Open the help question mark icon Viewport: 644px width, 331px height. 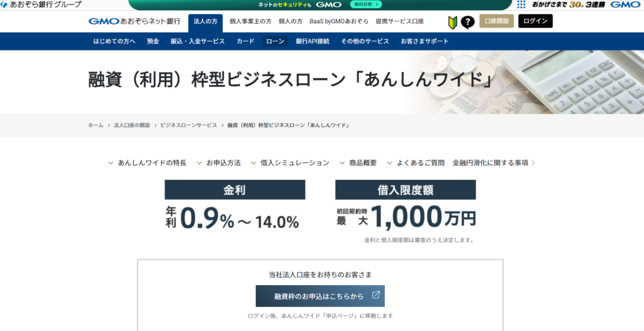click(x=467, y=22)
